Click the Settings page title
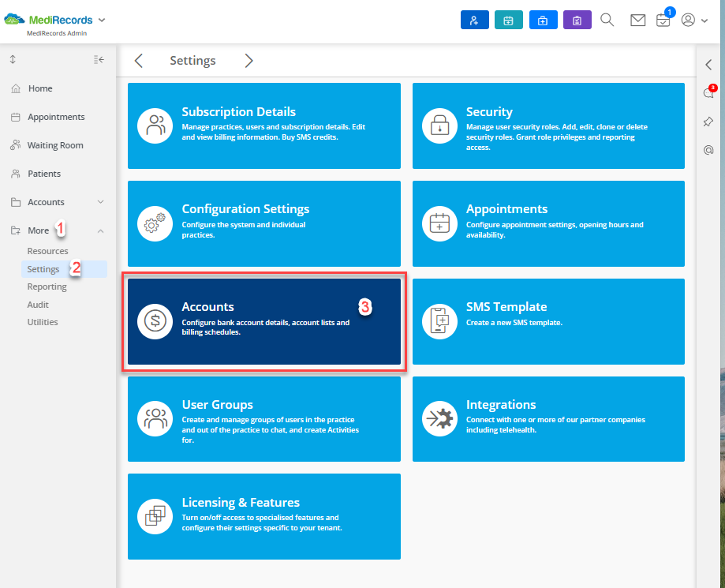 click(192, 61)
